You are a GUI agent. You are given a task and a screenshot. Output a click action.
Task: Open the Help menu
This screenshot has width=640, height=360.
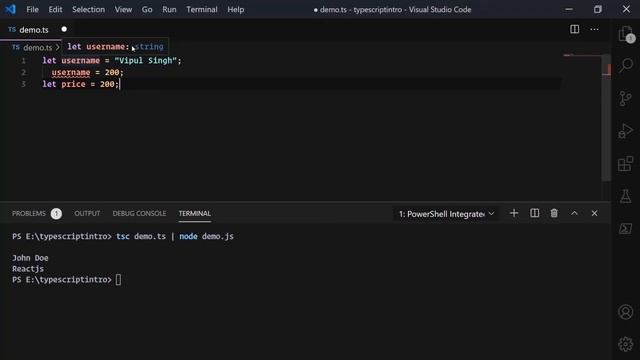coord(236,9)
